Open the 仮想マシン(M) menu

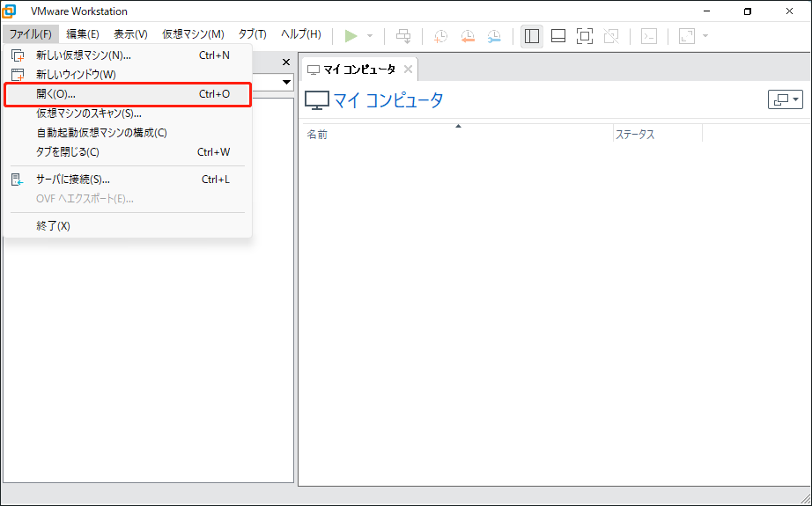[x=193, y=34]
